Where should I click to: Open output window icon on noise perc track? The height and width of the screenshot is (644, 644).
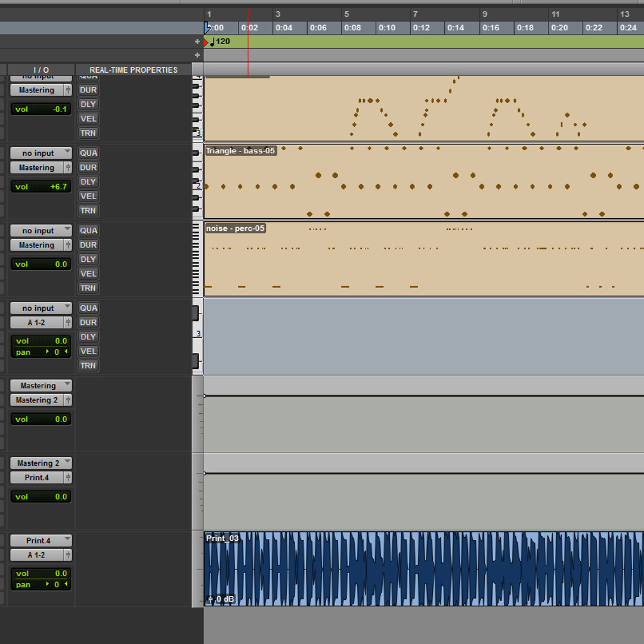click(68, 245)
